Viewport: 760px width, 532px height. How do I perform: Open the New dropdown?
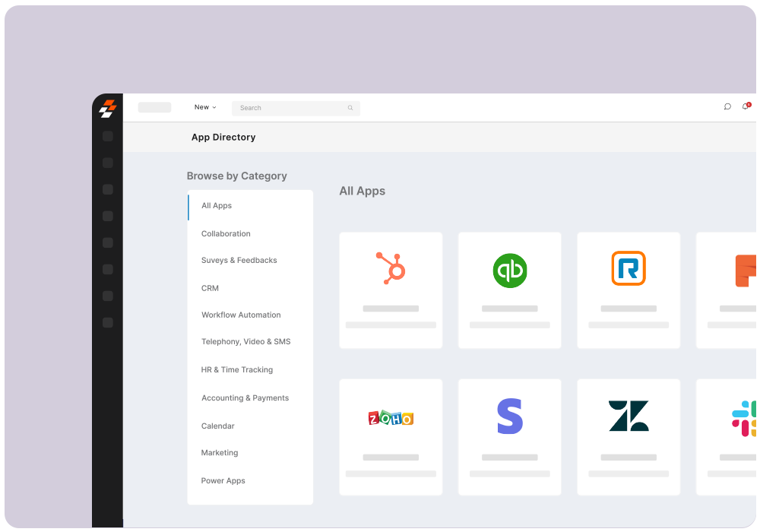[204, 107]
